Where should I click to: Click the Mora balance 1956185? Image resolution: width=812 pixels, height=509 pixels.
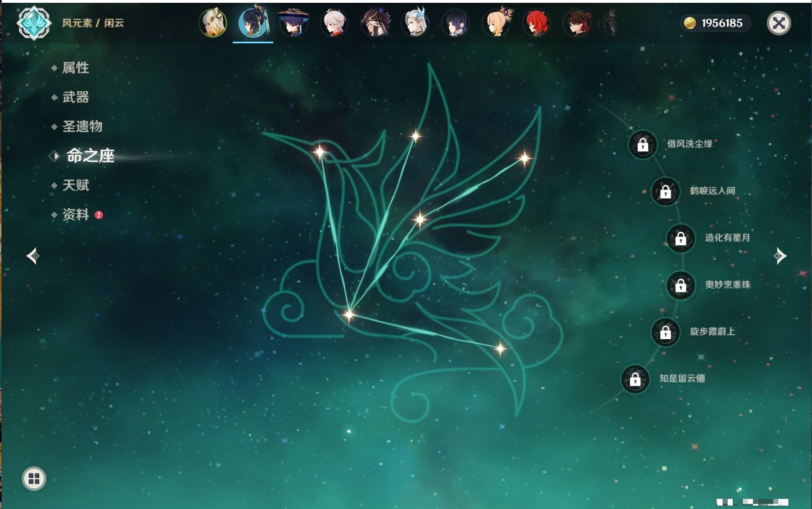(x=722, y=23)
